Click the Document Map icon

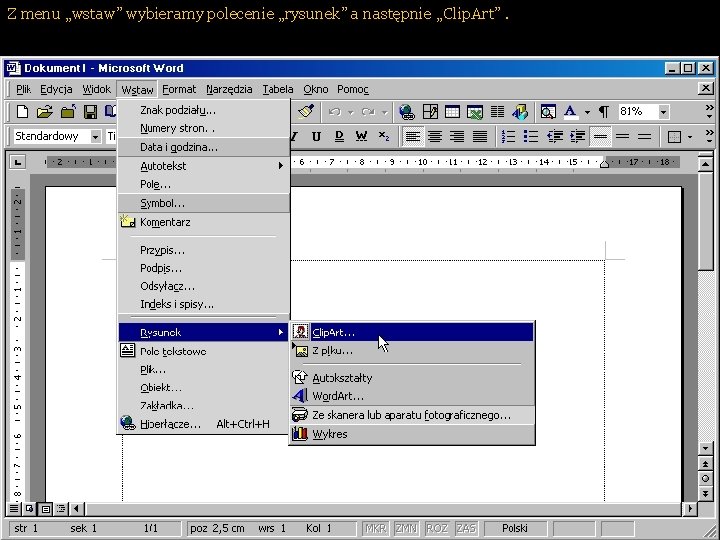[548, 112]
